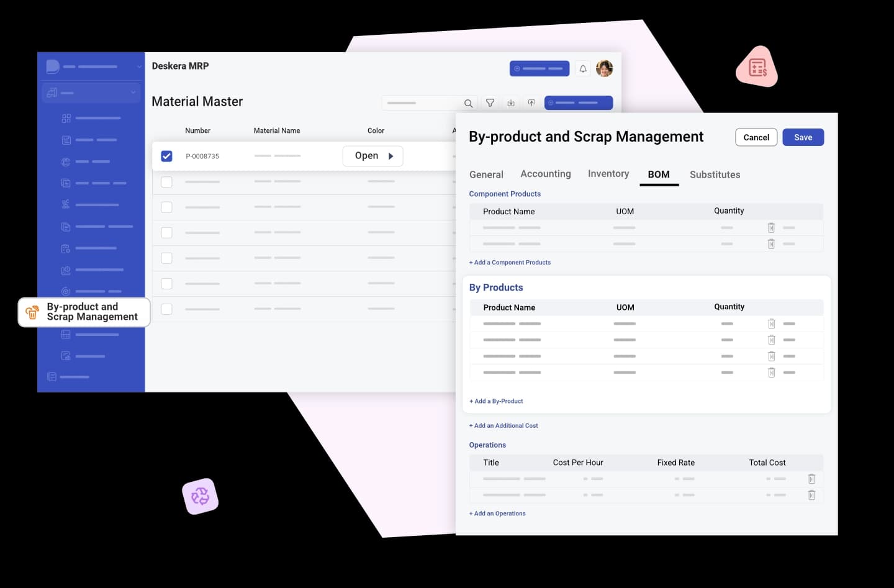The height and width of the screenshot is (588, 894).
Task: Click the Material Master search field
Action: point(422,103)
